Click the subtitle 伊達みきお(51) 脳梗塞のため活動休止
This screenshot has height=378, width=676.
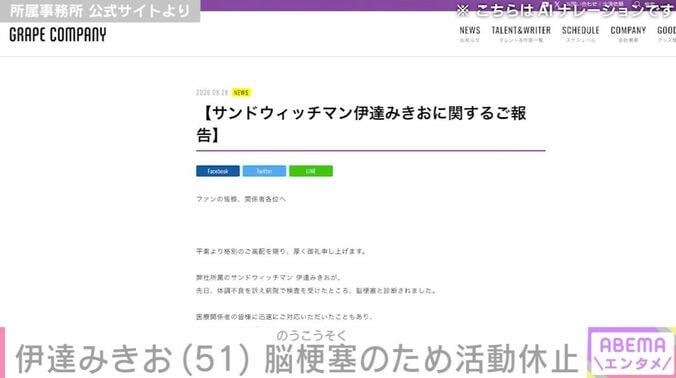pyautogui.click(x=297, y=359)
